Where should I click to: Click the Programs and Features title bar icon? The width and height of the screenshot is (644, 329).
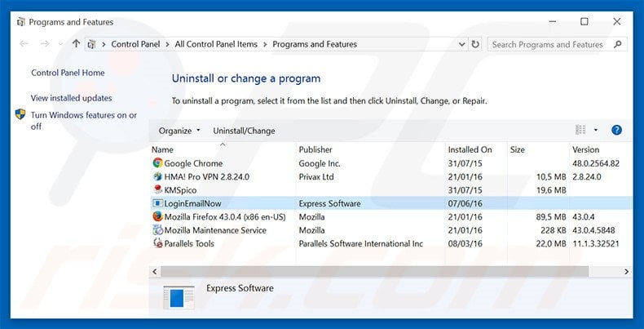pyautogui.click(x=21, y=22)
